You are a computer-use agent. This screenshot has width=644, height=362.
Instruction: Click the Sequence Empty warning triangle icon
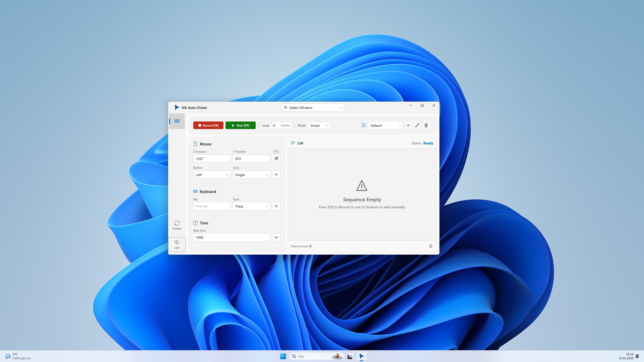tap(362, 185)
